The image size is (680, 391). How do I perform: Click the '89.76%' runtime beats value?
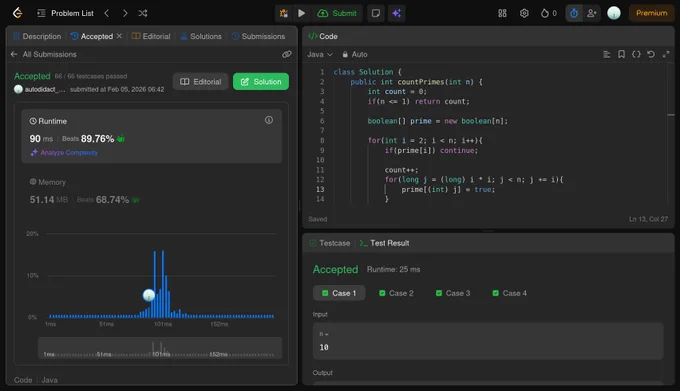click(97, 139)
